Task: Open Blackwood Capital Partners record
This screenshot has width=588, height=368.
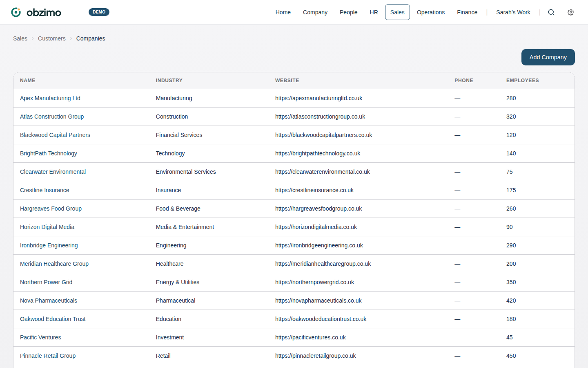Action: [55, 135]
